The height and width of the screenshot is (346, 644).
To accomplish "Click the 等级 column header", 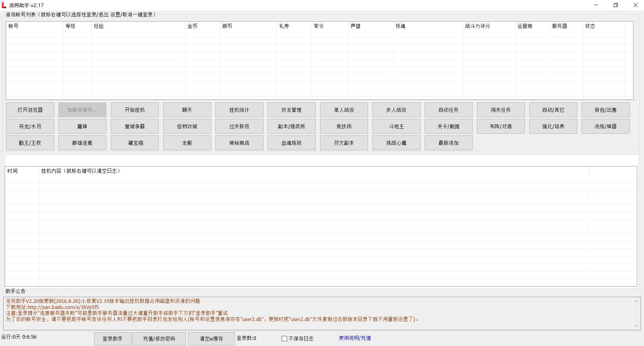I will tap(78, 26).
